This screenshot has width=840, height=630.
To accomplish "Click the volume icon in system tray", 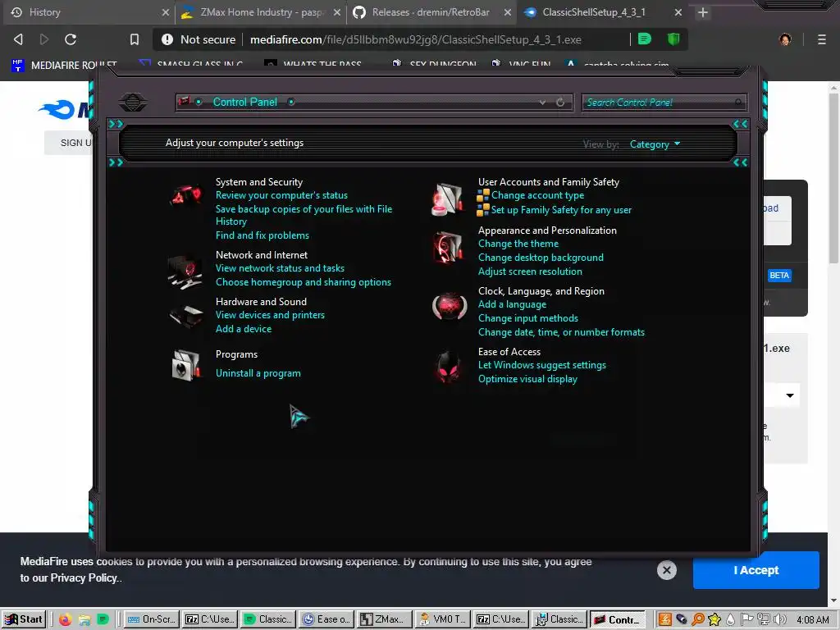I will click(x=780, y=619).
